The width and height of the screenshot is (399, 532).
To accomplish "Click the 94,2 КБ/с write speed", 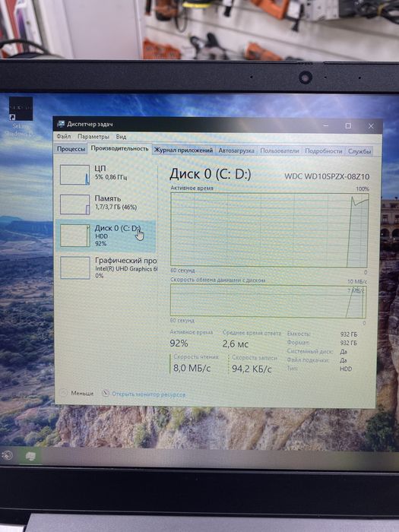I will [252, 369].
